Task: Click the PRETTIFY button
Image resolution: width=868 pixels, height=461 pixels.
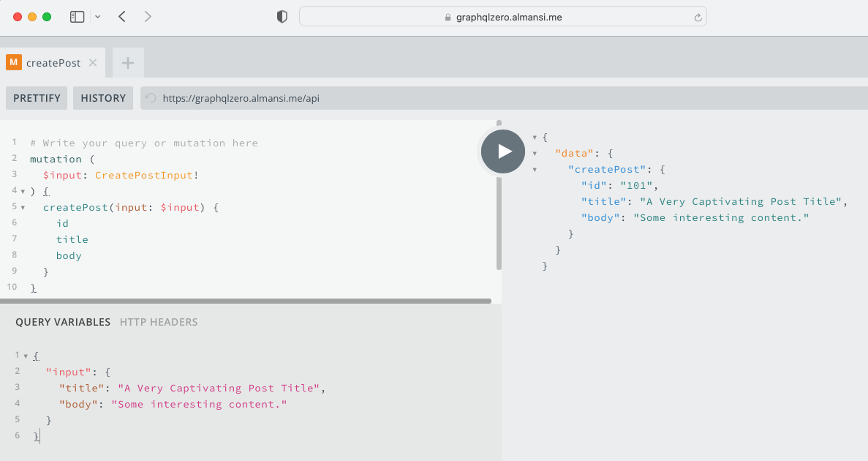Action: [36, 97]
